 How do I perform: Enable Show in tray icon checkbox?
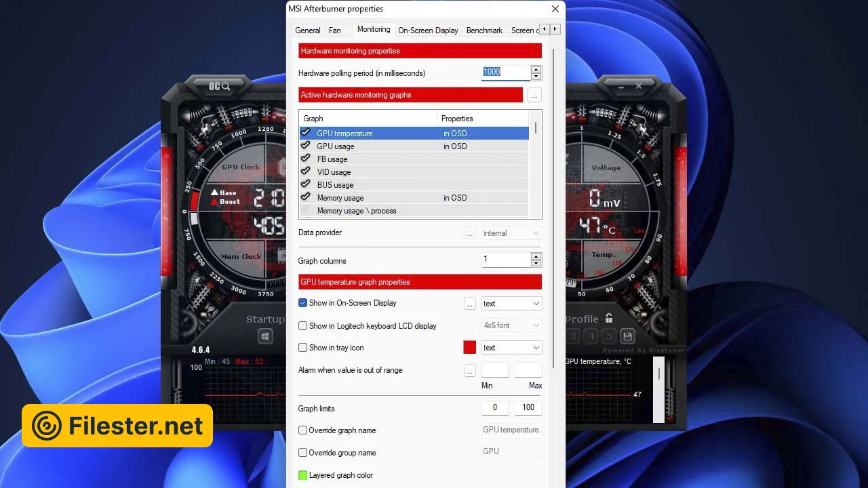point(303,348)
